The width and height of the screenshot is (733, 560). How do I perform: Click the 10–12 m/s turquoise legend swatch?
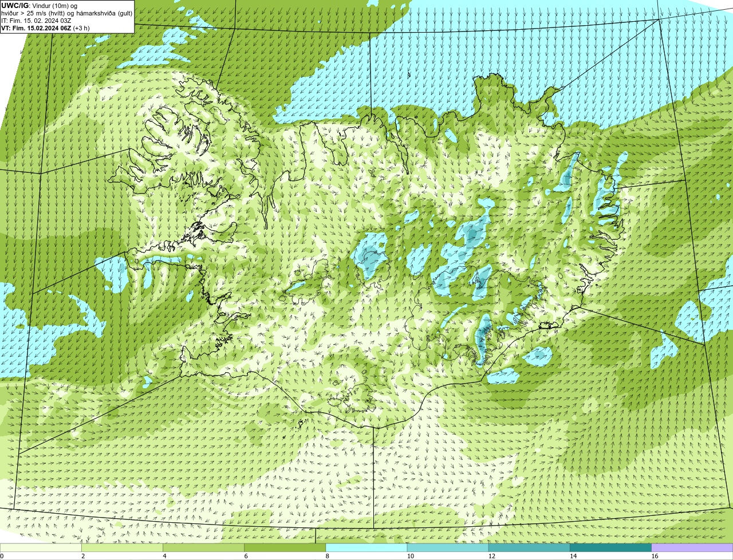[x=448, y=547]
